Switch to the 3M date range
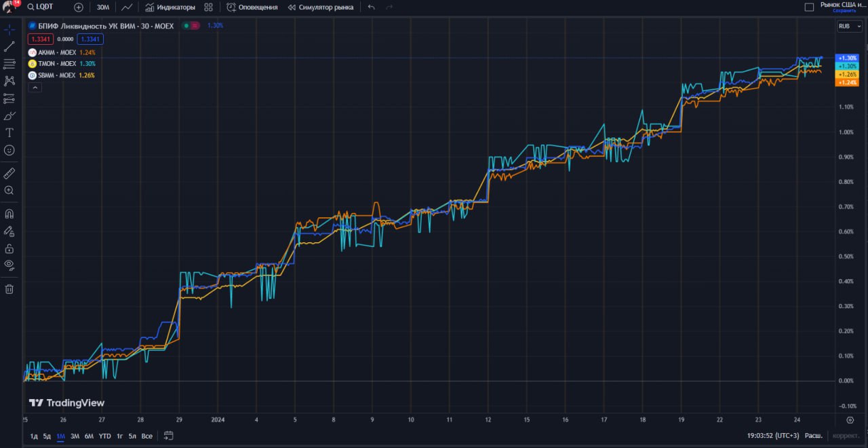Image resolution: width=868 pixels, height=448 pixels. tap(75, 436)
